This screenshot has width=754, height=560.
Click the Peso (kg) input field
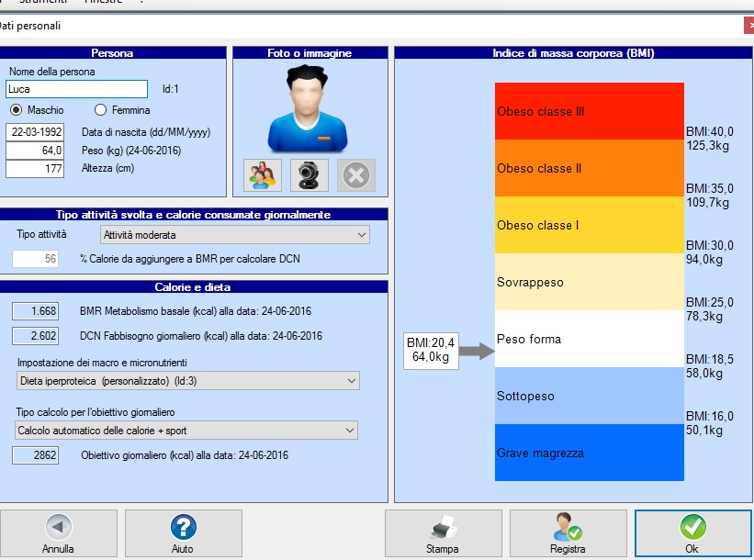click(35, 150)
